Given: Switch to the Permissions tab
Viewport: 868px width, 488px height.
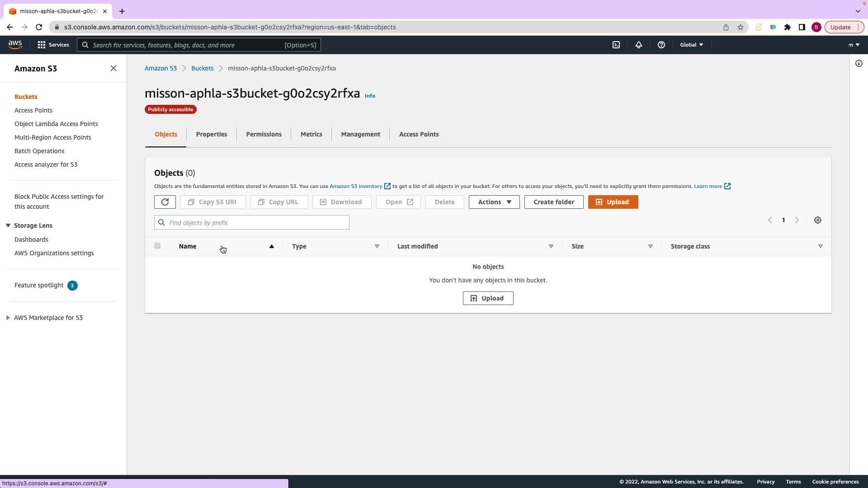Looking at the screenshot, I should coord(264,134).
